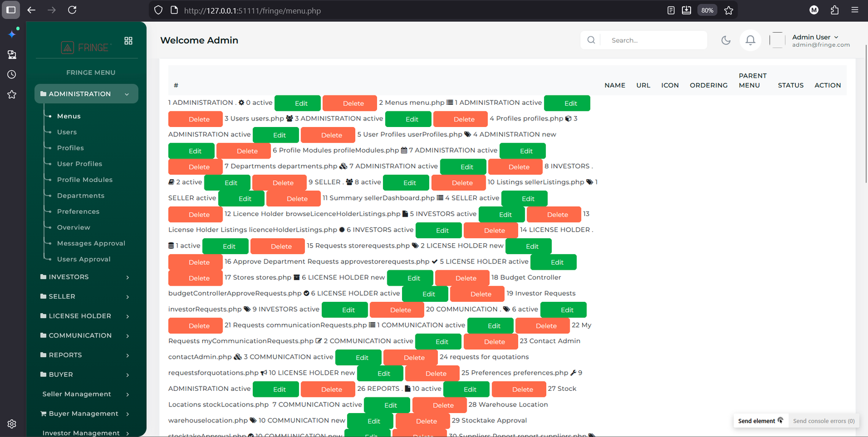Reload the page in browser
The width and height of the screenshot is (868, 437).
[x=72, y=10]
